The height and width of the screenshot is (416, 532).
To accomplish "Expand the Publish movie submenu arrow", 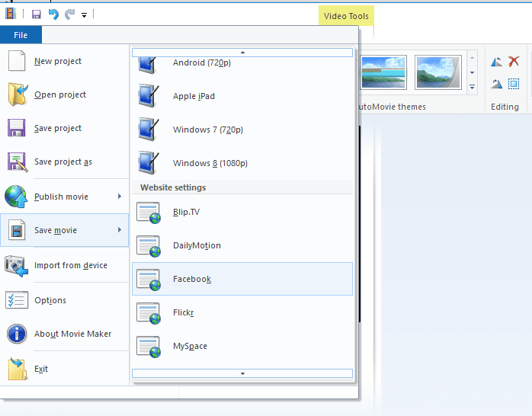I will (120, 197).
